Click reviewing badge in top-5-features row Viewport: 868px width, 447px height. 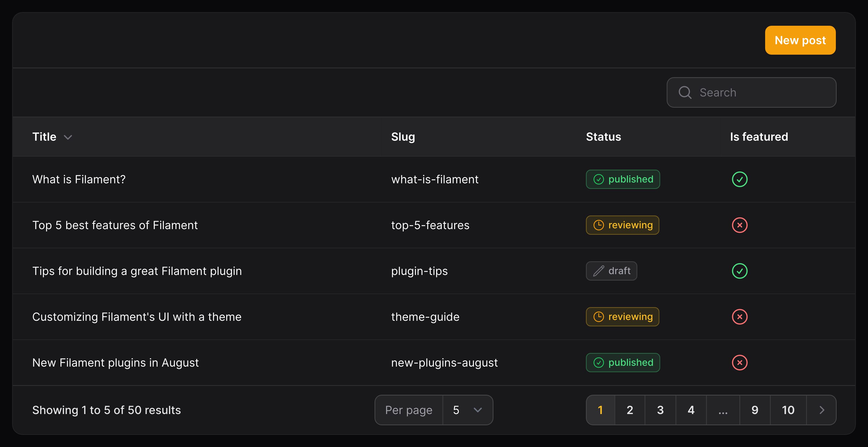pyautogui.click(x=622, y=225)
